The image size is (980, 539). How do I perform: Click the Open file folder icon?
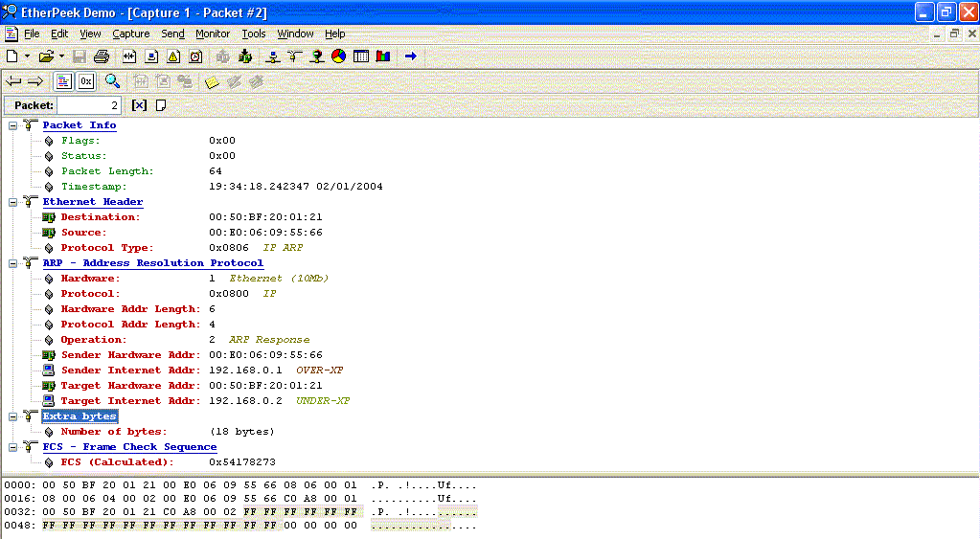pyautogui.click(x=46, y=56)
